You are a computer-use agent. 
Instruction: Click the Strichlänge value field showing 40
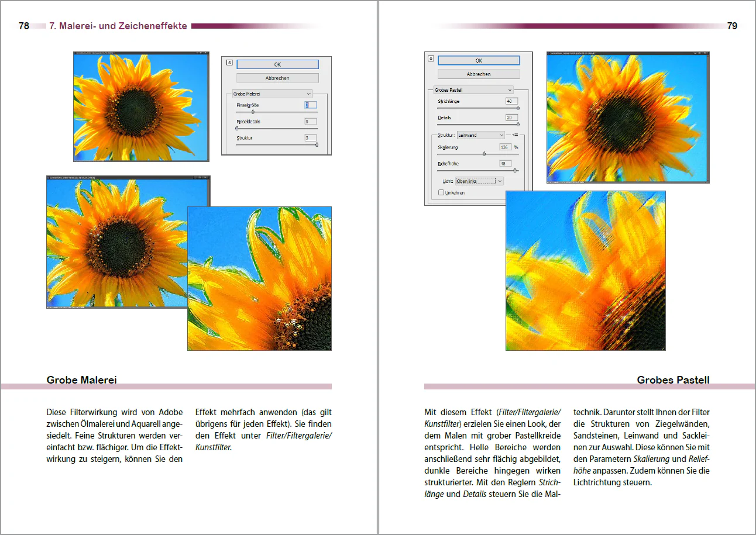pos(512,101)
